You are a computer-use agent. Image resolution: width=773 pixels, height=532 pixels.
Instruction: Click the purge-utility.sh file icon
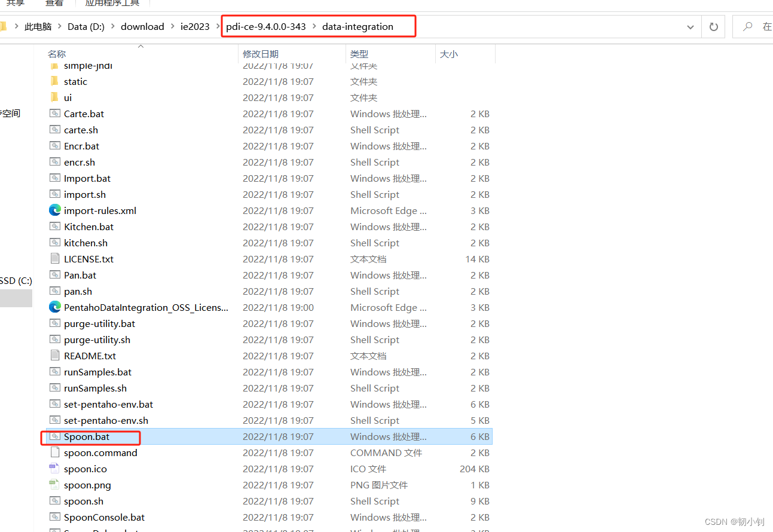tap(54, 340)
